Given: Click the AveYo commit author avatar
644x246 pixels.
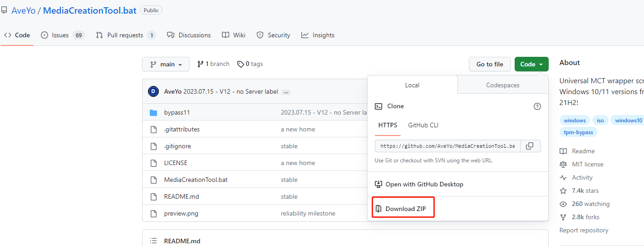Looking at the screenshot, I should coord(153,91).
